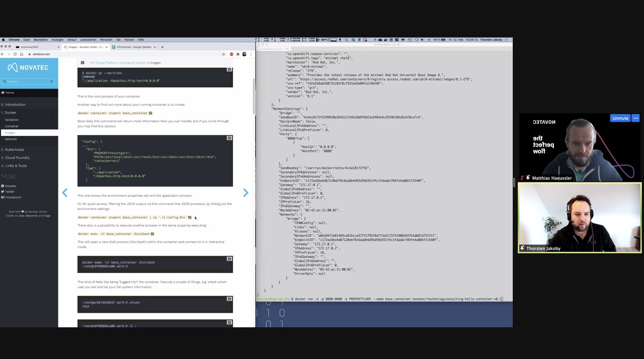This screenshot has height=359, width=644.
Task: Click the red Chrome extension icon
Action: point(231,54)
